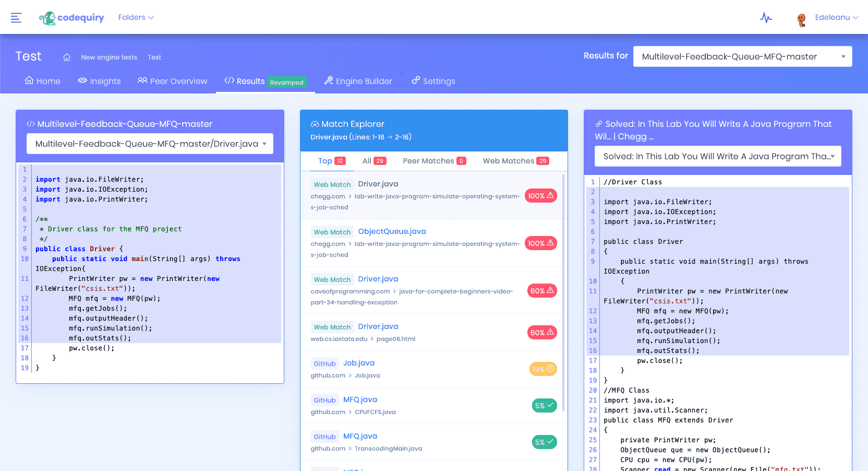This screenshot has width=868, height=471.
Task: Open the activity monitor icon near the profile
Action: click(766, 18)
